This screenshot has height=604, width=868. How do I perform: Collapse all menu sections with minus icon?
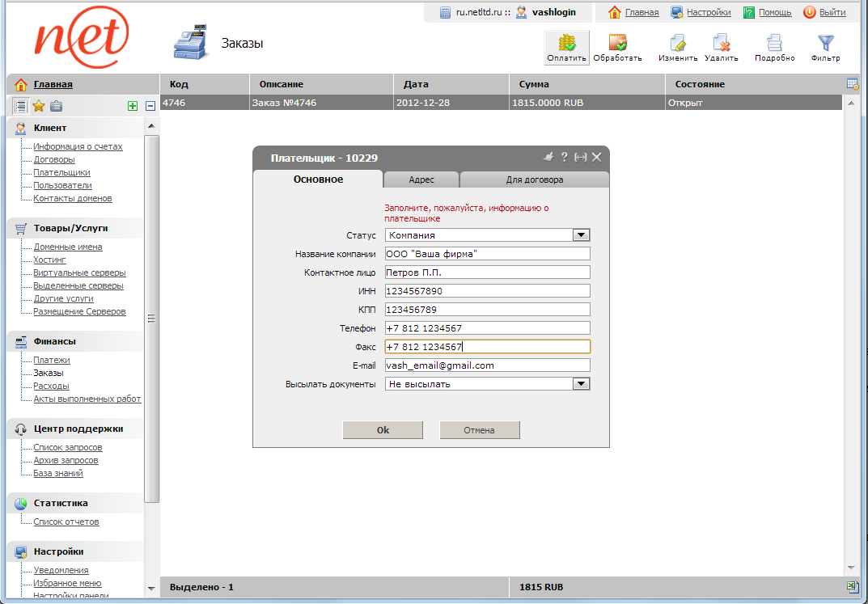[x=150, y=106]
